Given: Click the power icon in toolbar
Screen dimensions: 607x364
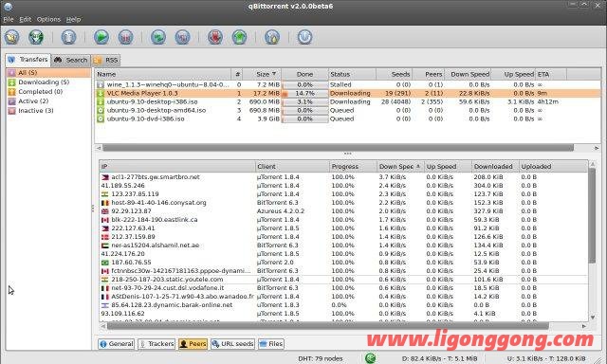Looking at the screenshot, I should [x=304, y=37].
